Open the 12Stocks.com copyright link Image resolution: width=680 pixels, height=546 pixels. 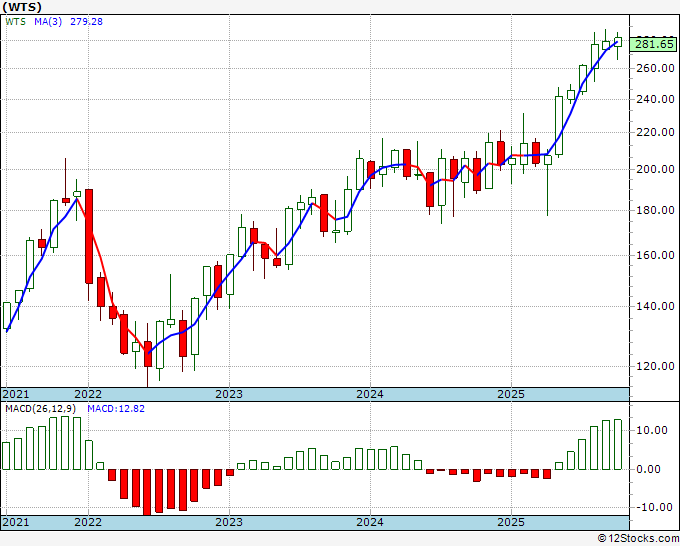pos(638,539)
